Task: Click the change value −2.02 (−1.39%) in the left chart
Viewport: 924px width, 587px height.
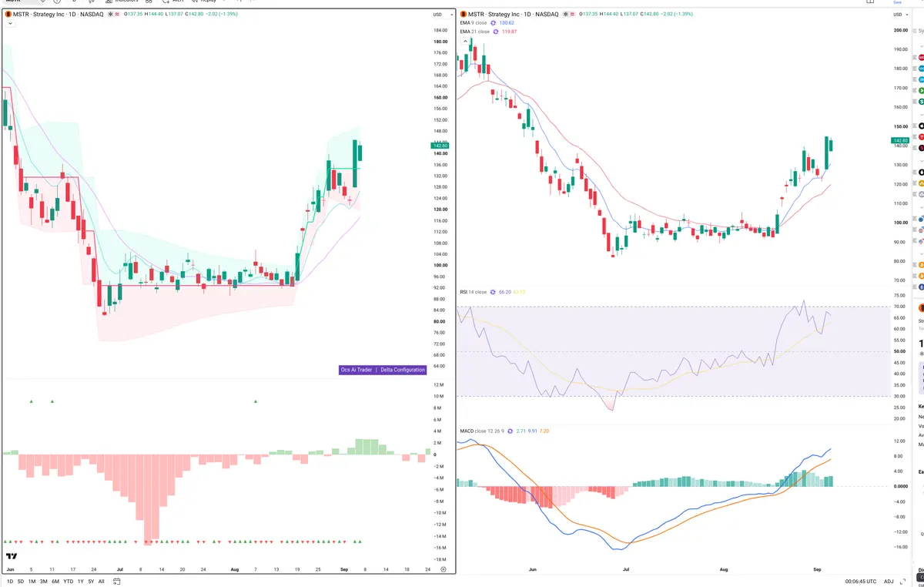Action: (223, 15)
